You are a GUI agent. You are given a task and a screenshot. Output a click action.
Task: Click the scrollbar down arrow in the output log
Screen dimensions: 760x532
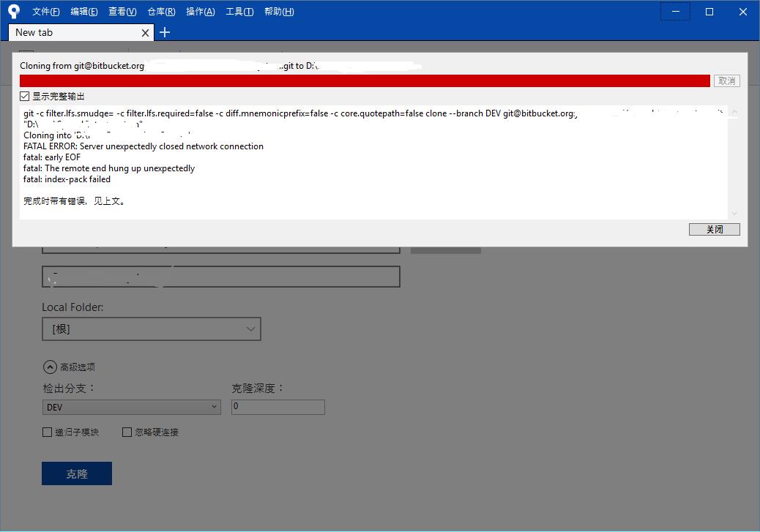[733, 213]
